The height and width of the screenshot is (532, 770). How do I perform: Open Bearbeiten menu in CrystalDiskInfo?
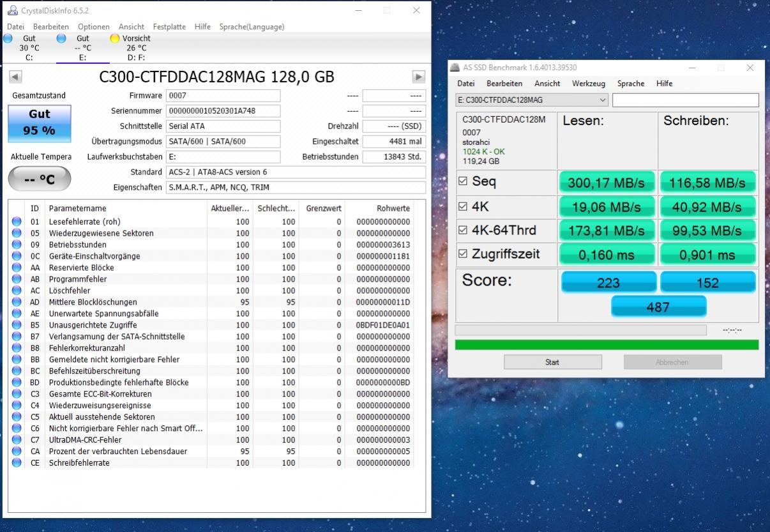[51, 27]
